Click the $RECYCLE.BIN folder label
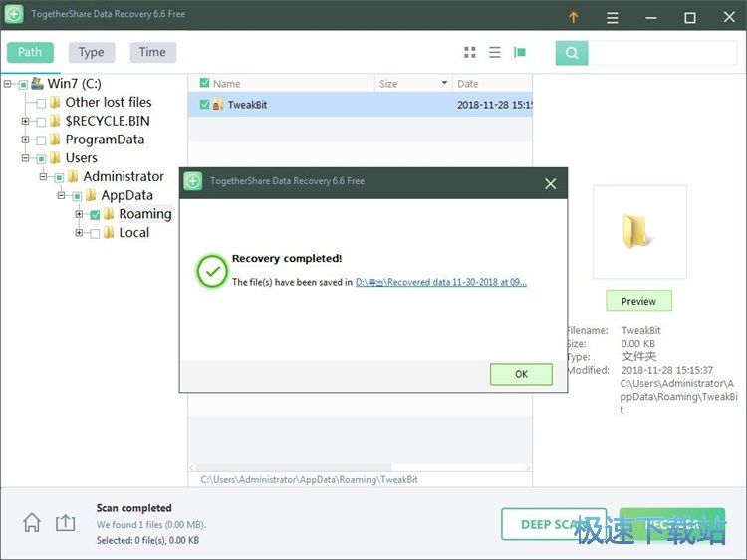Screen dimensions: 747x560 pyautogui.click(x=108, y=121)
